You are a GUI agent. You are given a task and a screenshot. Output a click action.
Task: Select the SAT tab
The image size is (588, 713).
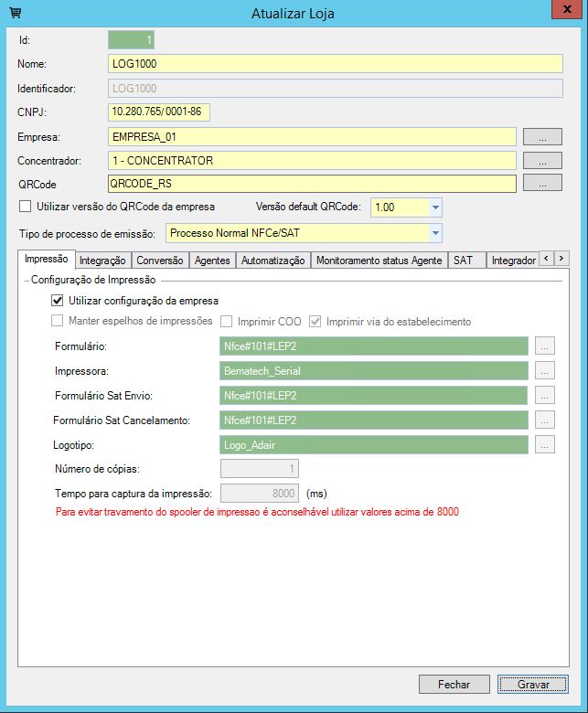(464, 261)
